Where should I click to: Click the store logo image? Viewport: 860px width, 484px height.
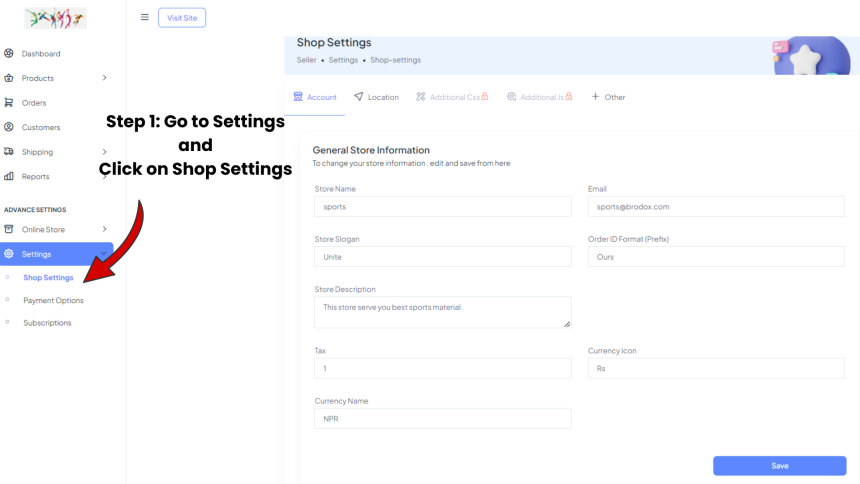pyautogui.click(x=56, y=18)
